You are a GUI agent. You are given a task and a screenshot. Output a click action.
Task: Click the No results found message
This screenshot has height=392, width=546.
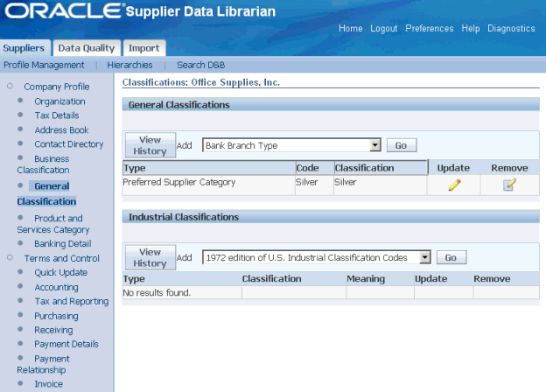[x=157, y=293]
